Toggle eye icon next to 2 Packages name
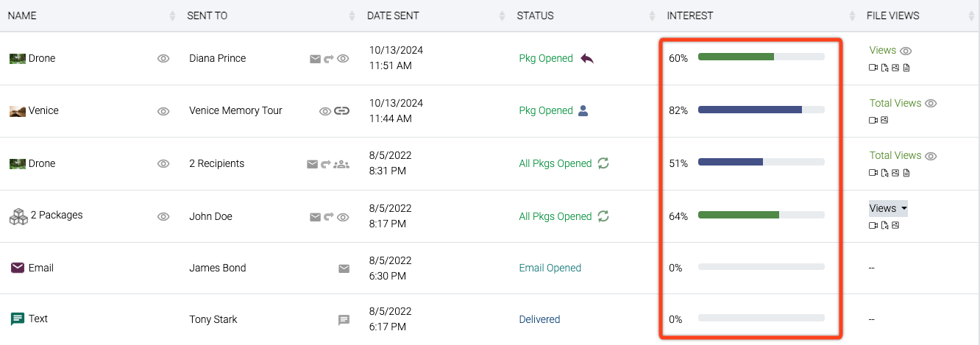The width and height of the screenshot is (980, 345). tap(163, 216)
